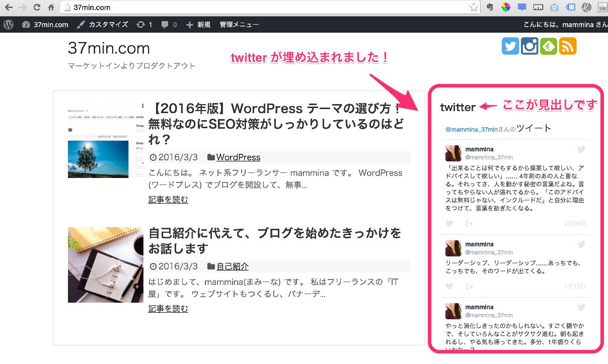Click Twitter bird on the 1月15日 tweet
This screenshot has width=608, height=364.
[x=581, y=244]
